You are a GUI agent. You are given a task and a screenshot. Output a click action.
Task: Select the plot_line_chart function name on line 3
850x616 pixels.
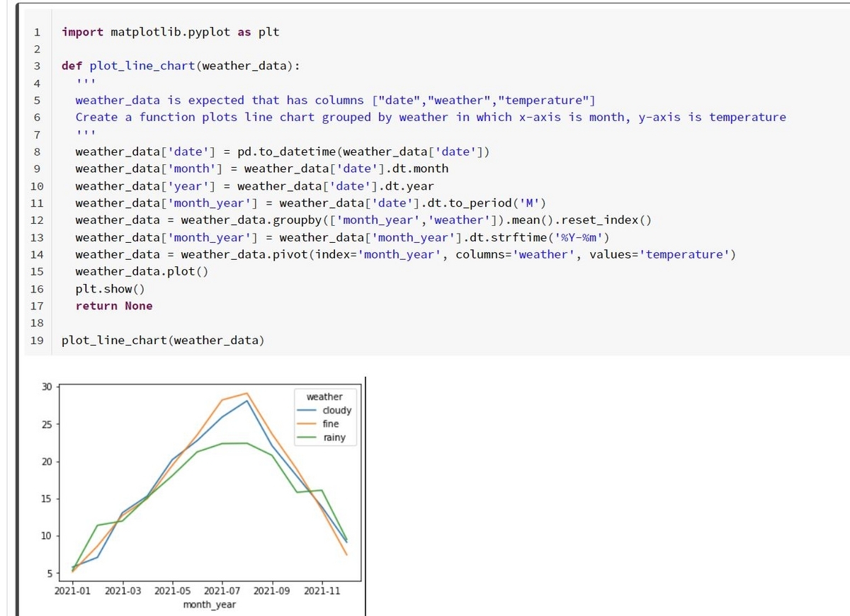pyautogui.click(x=140, y=65)
